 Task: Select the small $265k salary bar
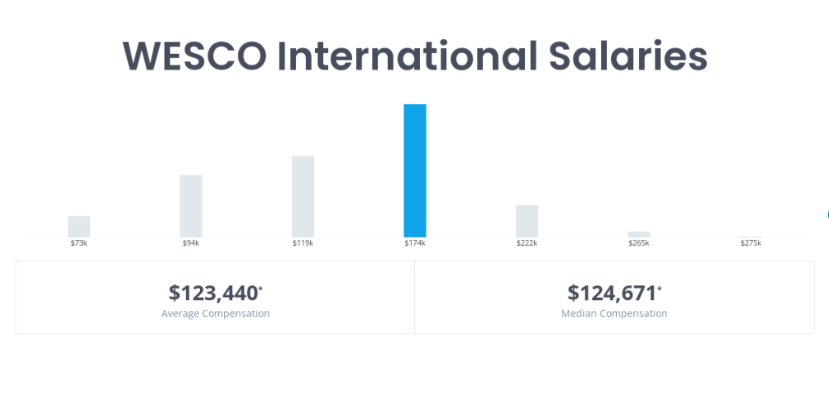click(x=639, y=234)
